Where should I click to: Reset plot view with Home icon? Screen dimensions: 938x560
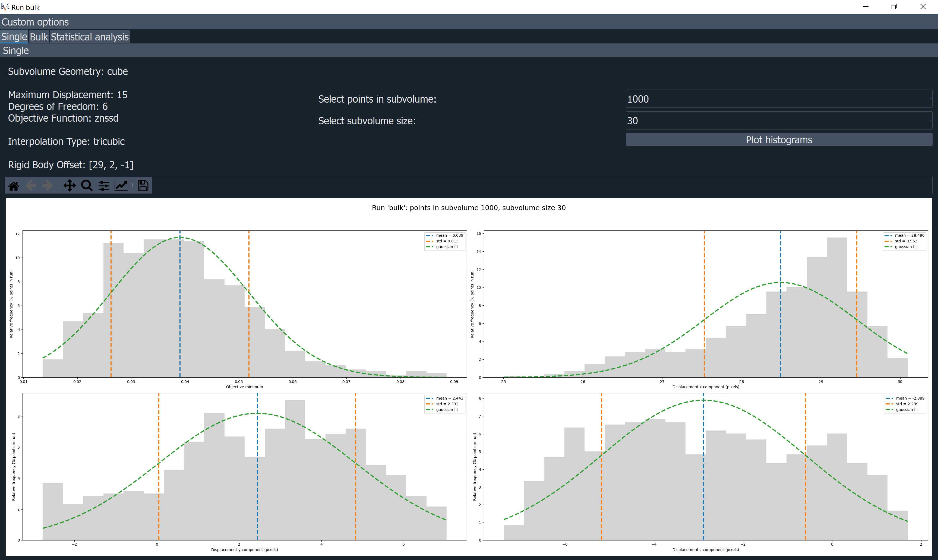(14, 186)
